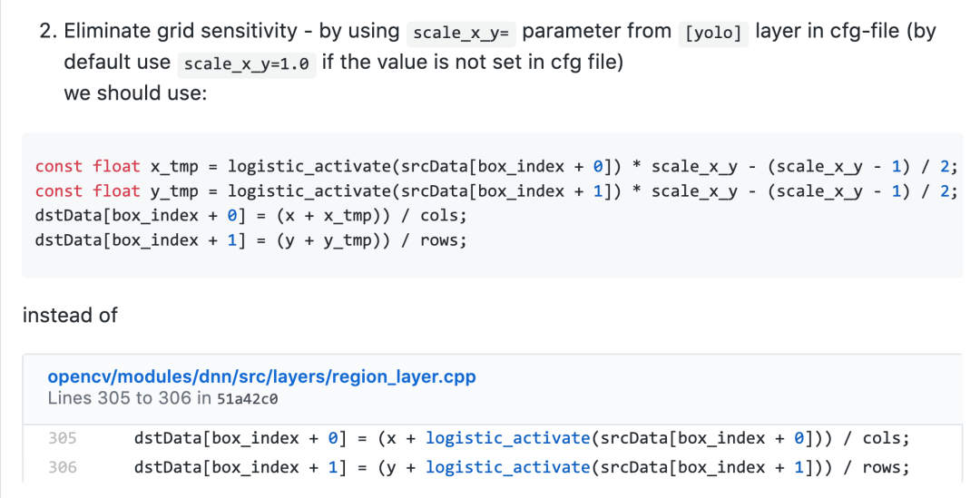Click the 'instead of' paragraph text
Screen dimensions: 980x498
click(x=70, y=315)
